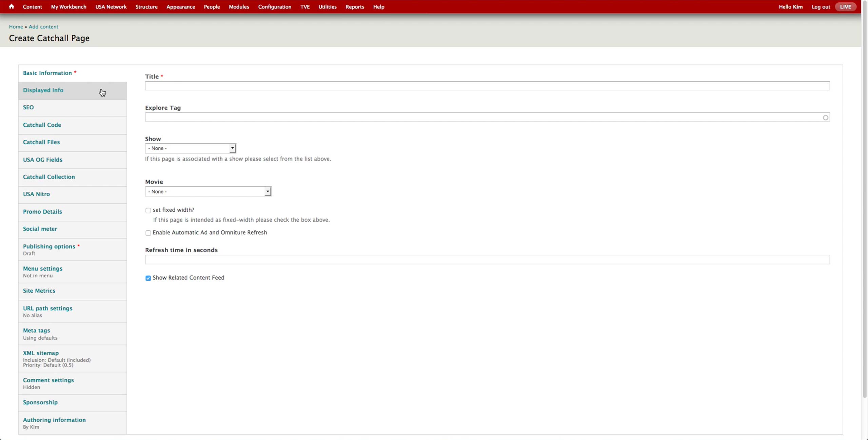
Task: Click the Add content breadcrumb link
Action: click(43, 27)
